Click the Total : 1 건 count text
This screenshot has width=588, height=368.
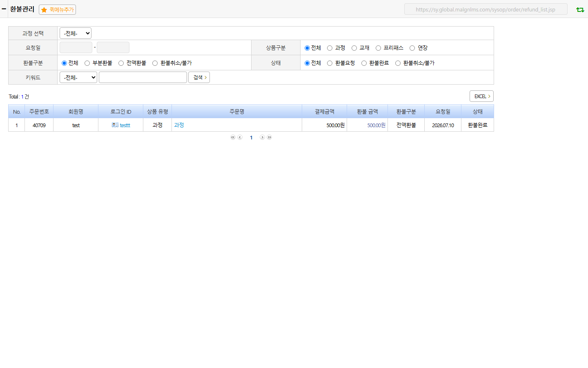click(19, 96)
